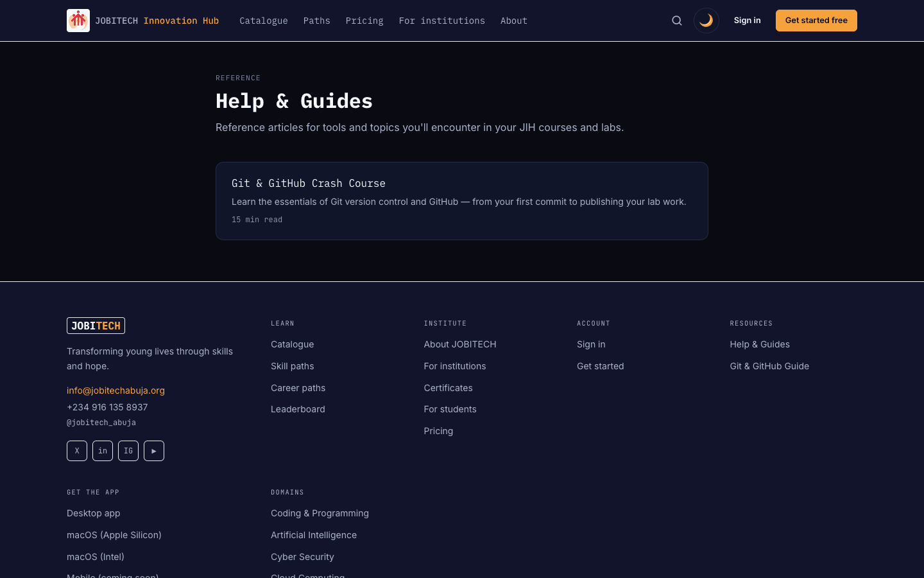Open the Desktop app link
This screenshot has width=924, height=578.
coord(94,513)
